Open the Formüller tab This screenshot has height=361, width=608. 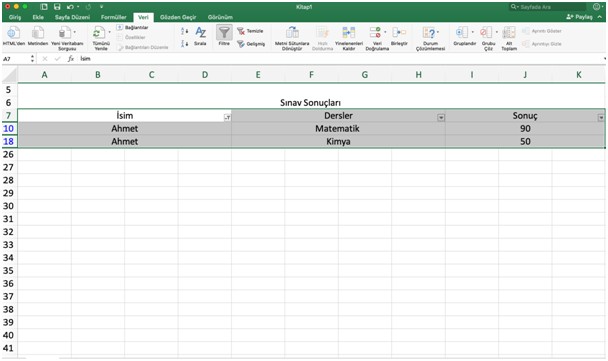pos(114,17)
